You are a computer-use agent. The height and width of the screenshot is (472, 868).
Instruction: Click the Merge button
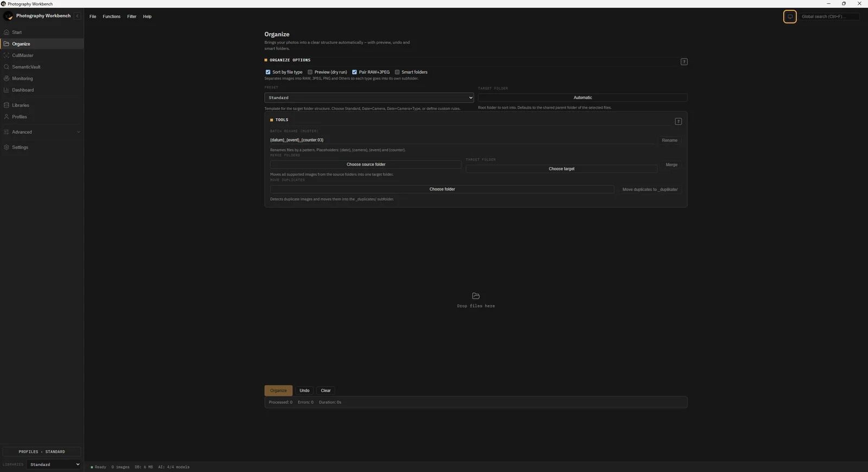(672, 164)
